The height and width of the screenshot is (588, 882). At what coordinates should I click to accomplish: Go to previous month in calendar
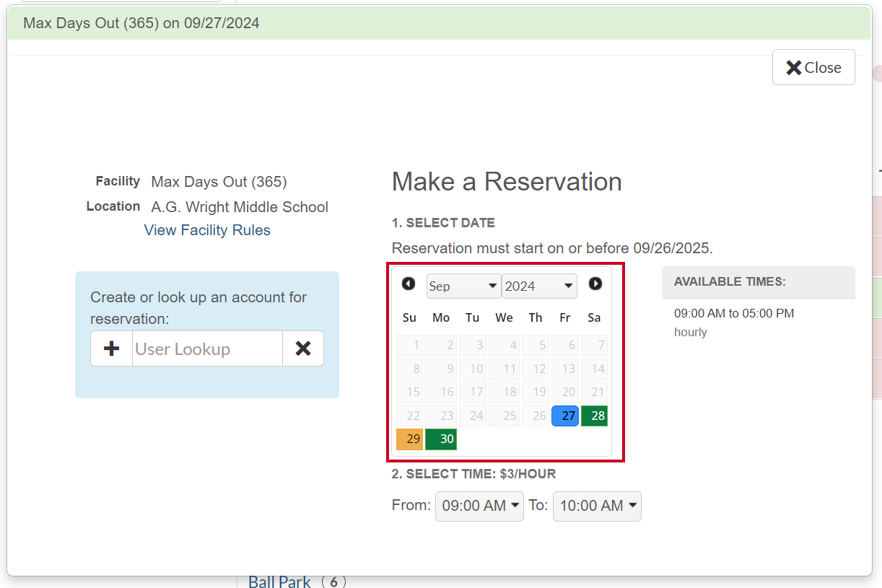click(409, 284)
